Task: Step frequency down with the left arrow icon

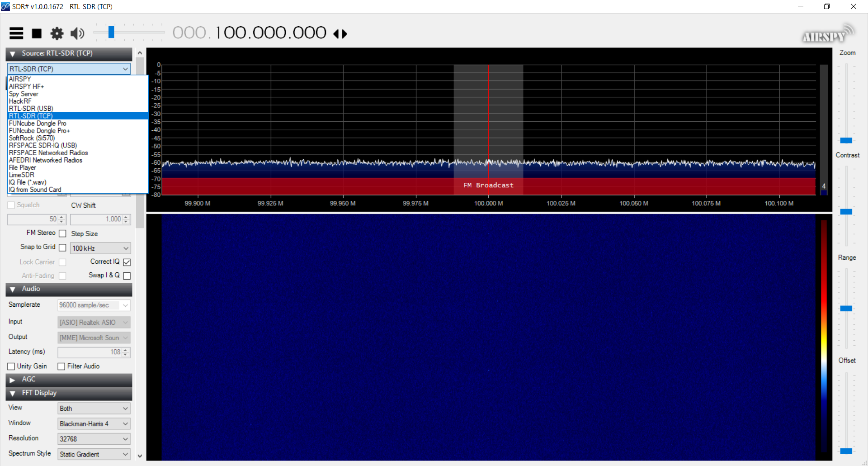Action: click(336, 33)
